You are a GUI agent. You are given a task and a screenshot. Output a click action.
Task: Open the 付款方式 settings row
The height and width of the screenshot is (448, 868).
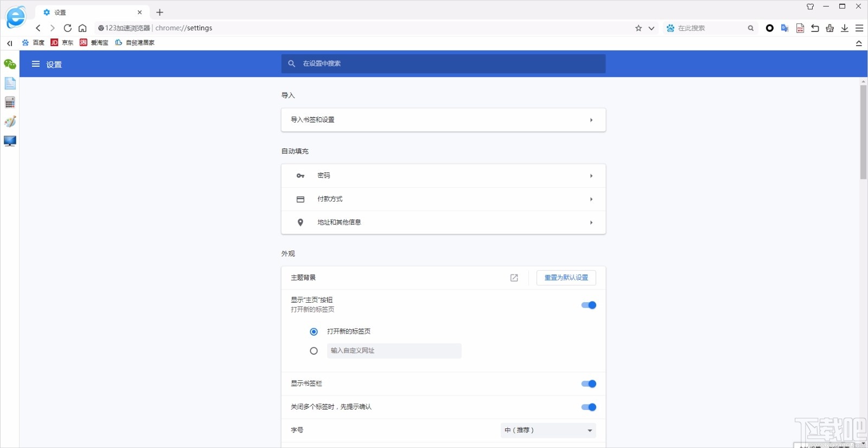(443, 199)
